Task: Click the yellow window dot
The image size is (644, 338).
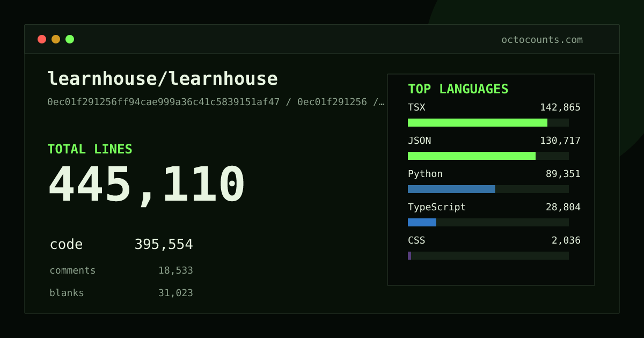Action: pyautogui.click(x=56, y=39)
